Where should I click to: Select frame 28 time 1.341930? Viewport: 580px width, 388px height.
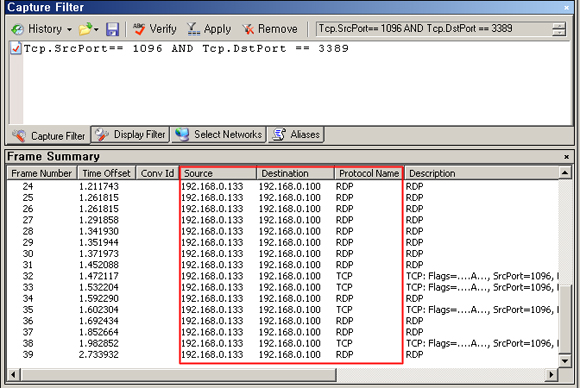coord(98,231)
